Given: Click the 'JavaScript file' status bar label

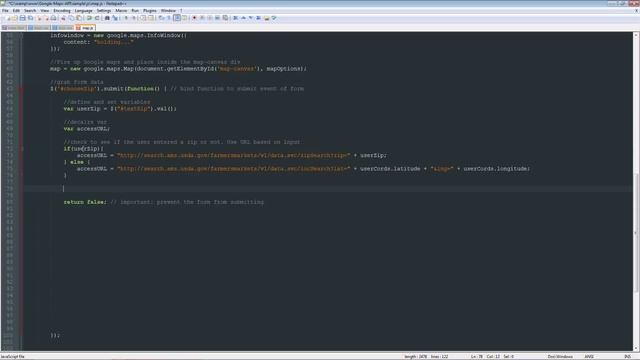Looking at the screenshot, I should [13, 357].
